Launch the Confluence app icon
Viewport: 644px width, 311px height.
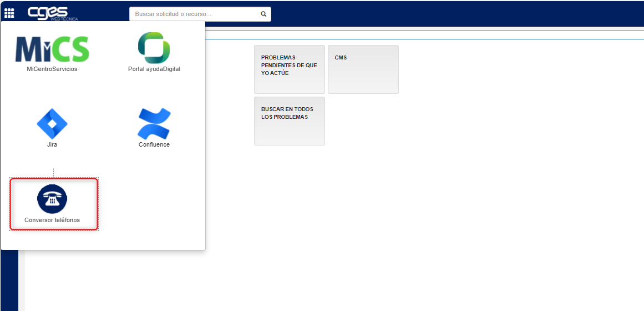[154, 123]
